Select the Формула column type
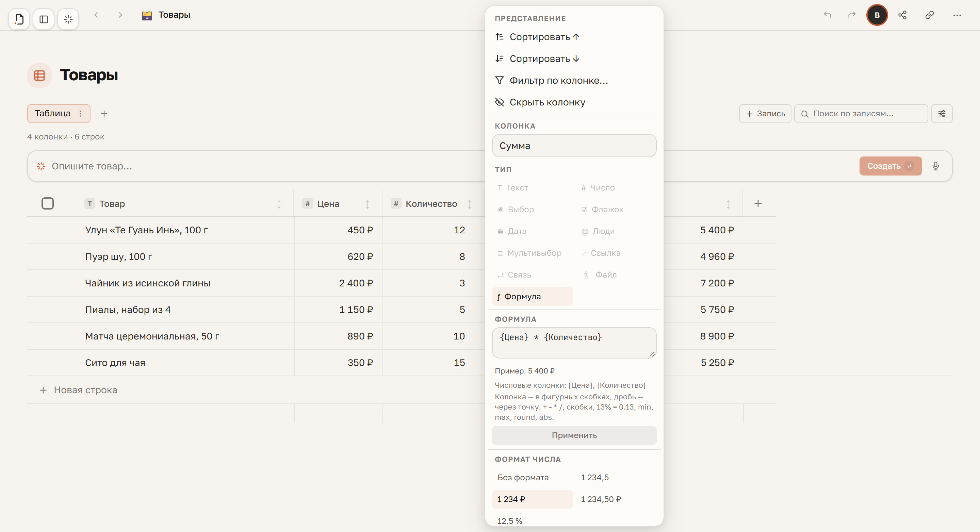 (x=532, y=296)
